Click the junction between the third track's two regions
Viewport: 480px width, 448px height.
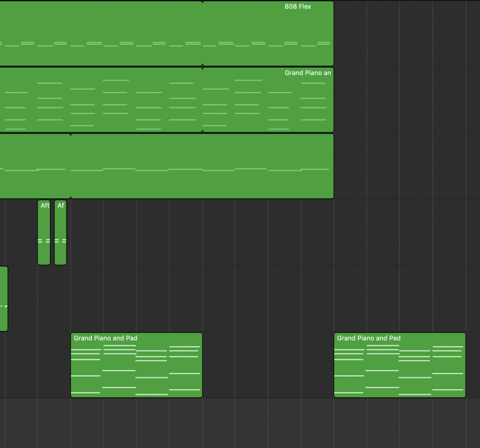click(x=70, y=166)
